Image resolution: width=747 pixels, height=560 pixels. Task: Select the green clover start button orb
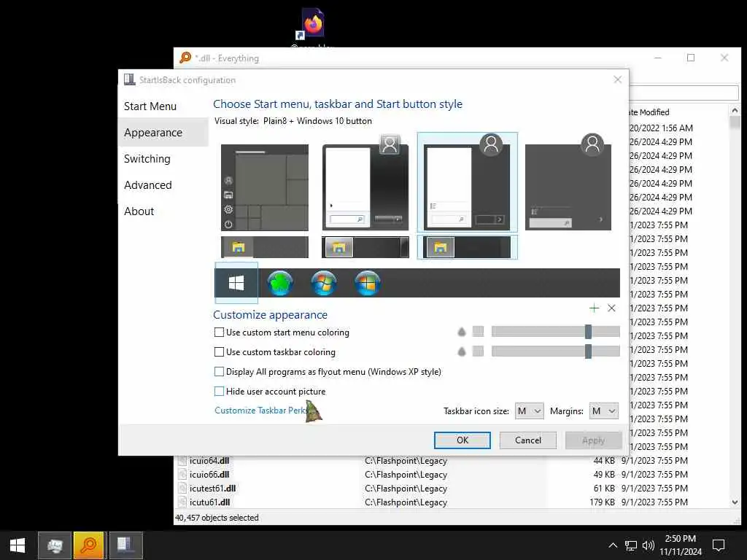coord(280,283)
